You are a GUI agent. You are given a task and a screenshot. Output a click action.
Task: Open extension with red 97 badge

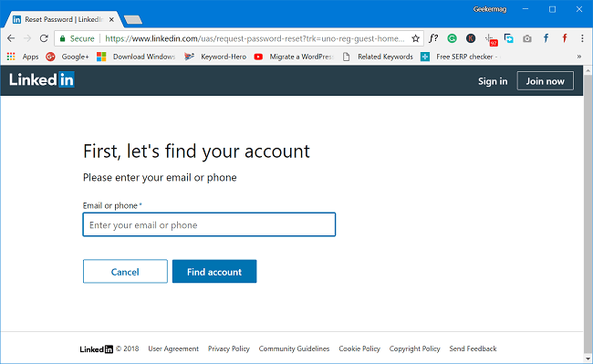click(491, 39)
